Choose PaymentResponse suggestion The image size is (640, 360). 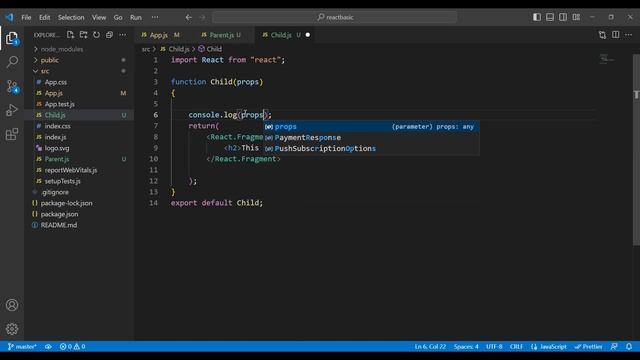371,138
